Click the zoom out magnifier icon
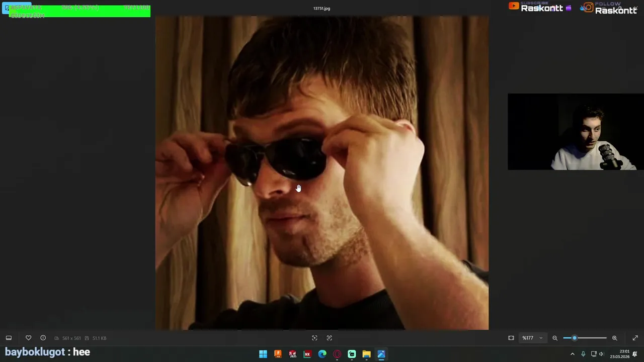This screenshot has height=362, width=644. pos(555,338)
